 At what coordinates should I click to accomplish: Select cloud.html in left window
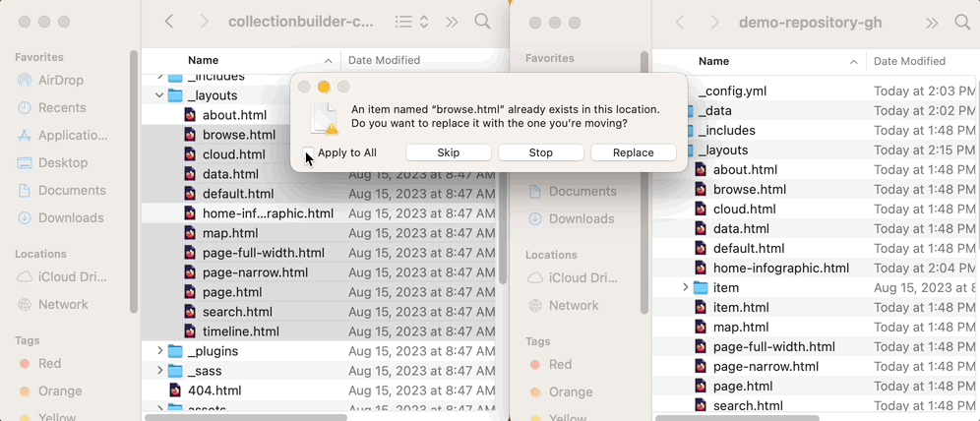234,154
